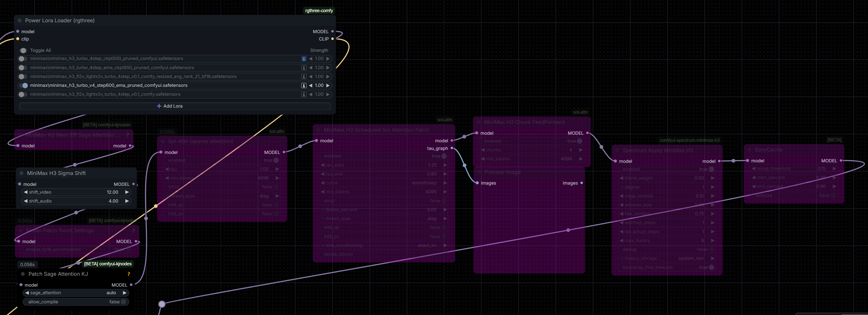The height and width of the screenshot is (315, 868).
Task: Click Scheduled Sol Attention tau_graph output port
Action: (452, 148)
